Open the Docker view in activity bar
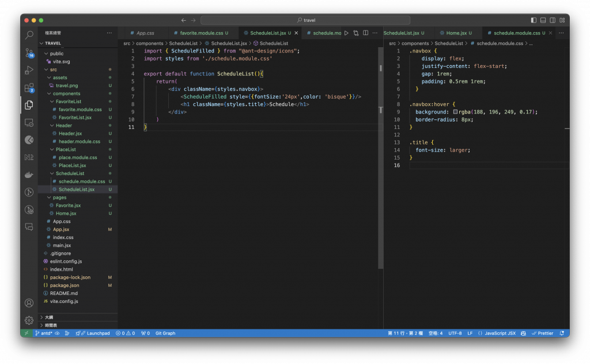The height and width of the screenshot is (364, 590). tap(29, 175)
